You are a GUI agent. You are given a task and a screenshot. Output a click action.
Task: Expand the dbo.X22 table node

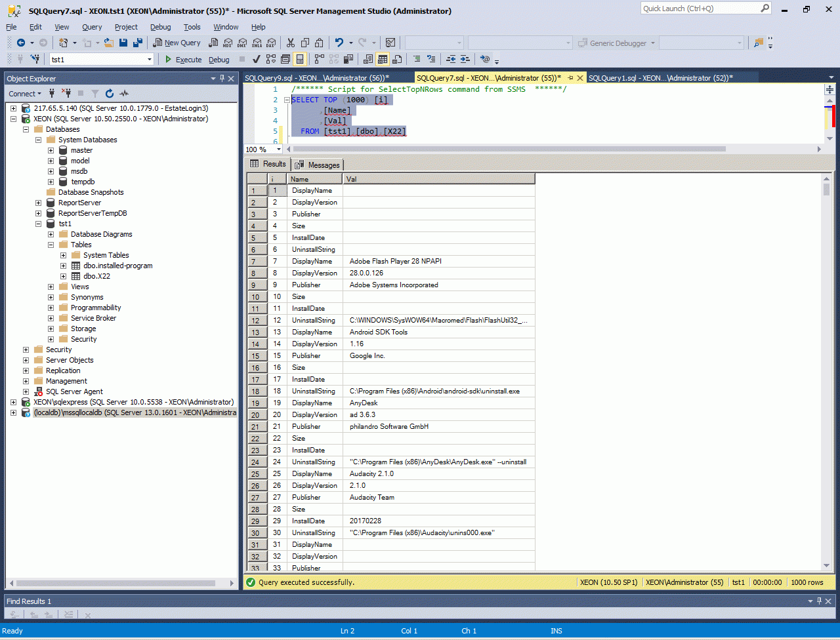coord(63,276)
